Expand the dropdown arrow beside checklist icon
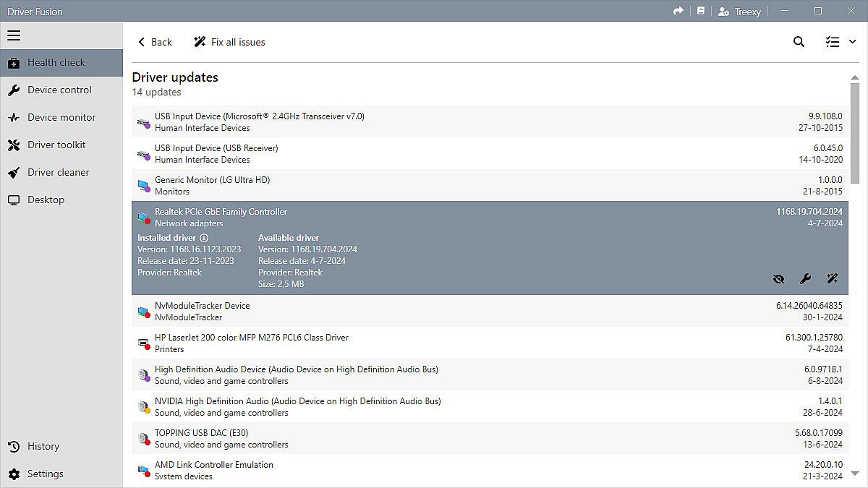The width and height of the screenshot is (868, 488). pyautogui.click(x=852, y=42)
